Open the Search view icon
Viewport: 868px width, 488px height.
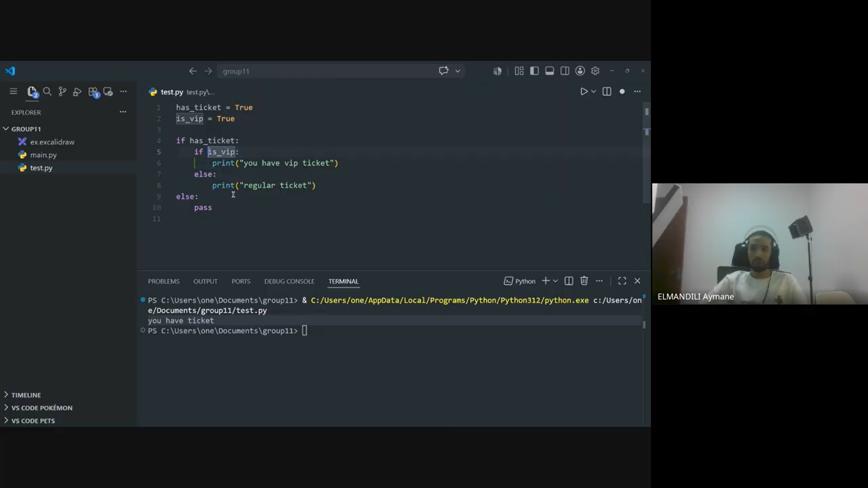47,92
